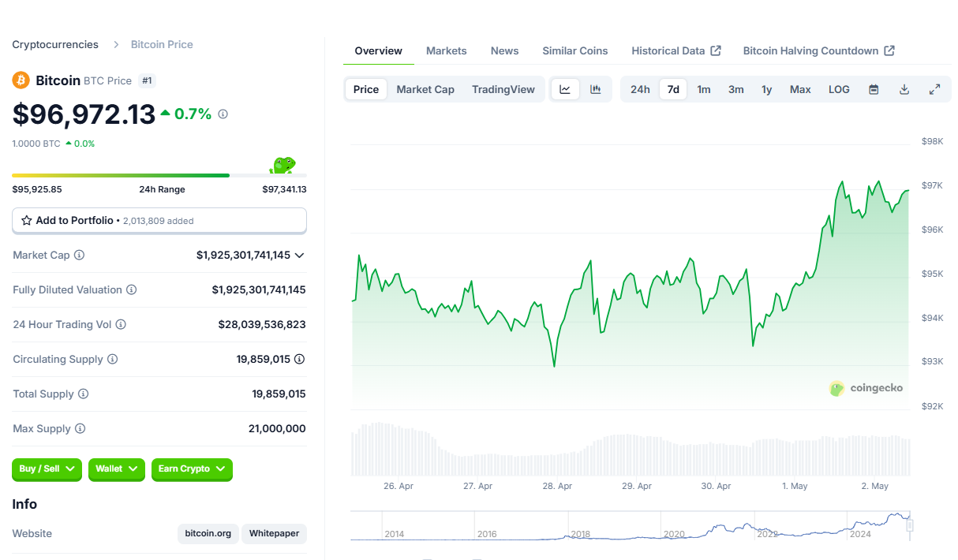This screenshot has height=560, width=958.
Task: Set chart range to 1y
Action: pyautogui.click(x=767, y=89)
